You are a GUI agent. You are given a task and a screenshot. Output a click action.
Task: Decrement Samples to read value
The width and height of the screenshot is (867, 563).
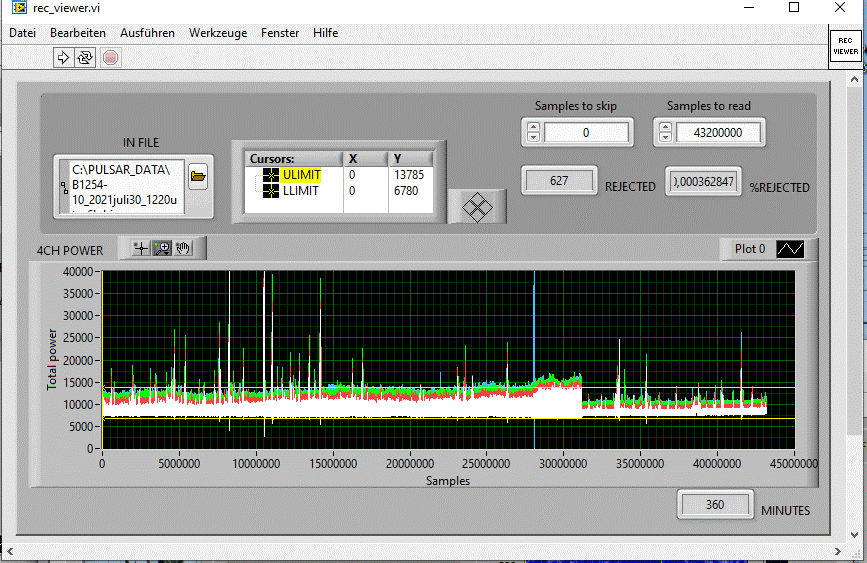click(x=666, y=137)
